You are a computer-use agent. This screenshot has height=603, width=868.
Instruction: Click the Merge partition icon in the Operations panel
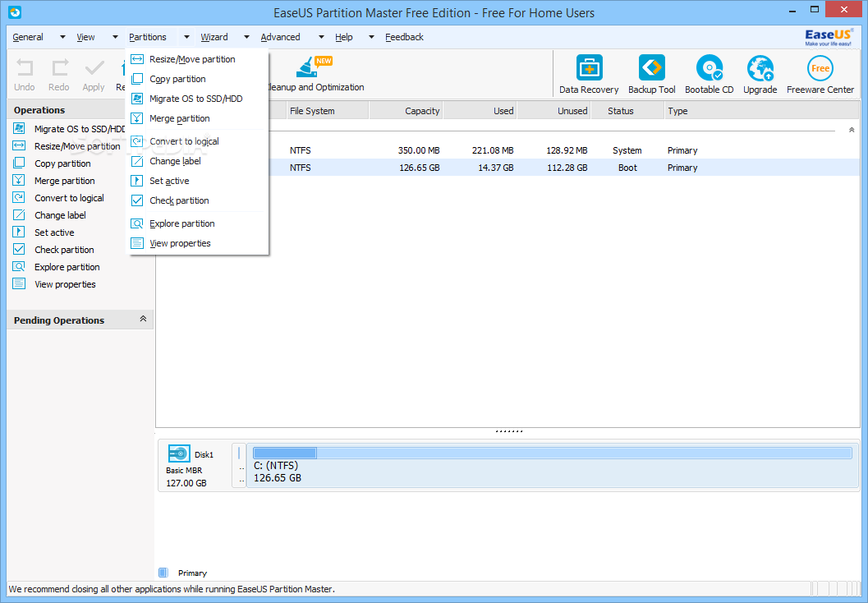[19, 180]
